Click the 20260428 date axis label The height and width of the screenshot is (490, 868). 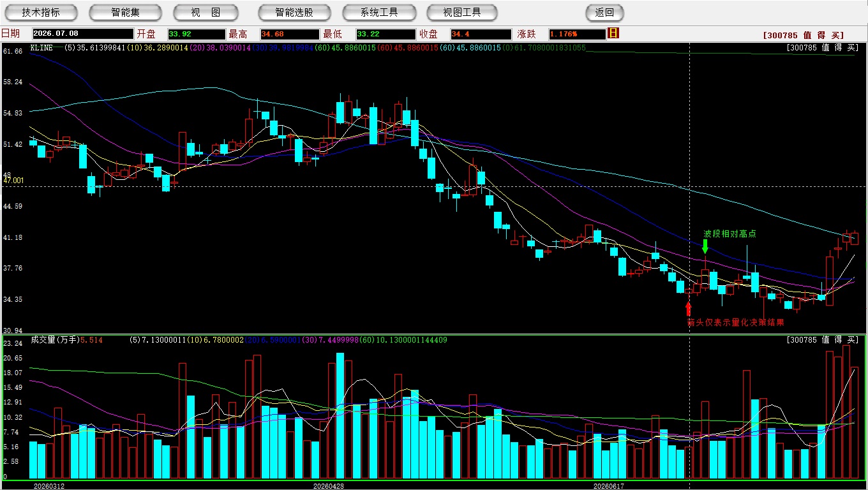(x=329, y=486)
